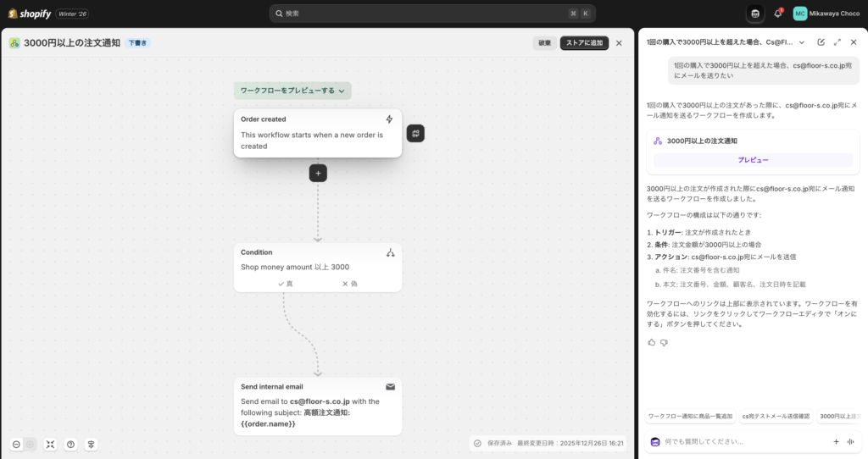Screen dimensions: 868x459
Task: Give thumbs down to the assistant response
Action: (665, 342)
